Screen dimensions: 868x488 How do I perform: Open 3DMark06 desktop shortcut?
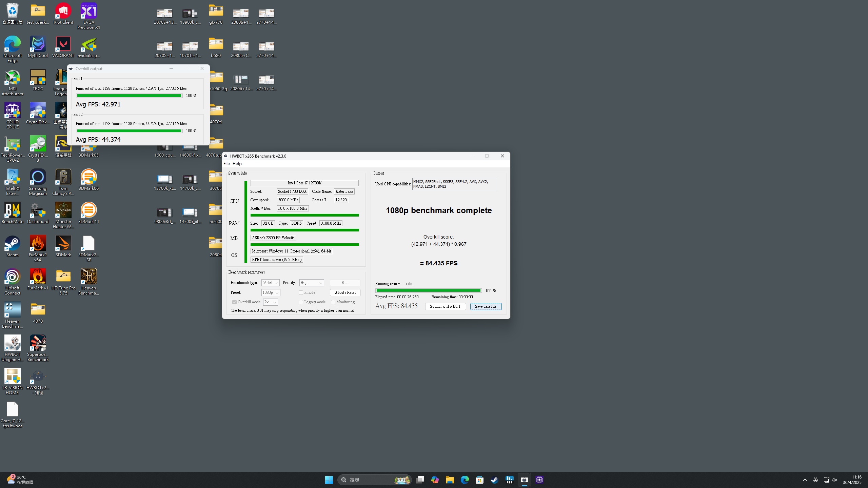88,180
